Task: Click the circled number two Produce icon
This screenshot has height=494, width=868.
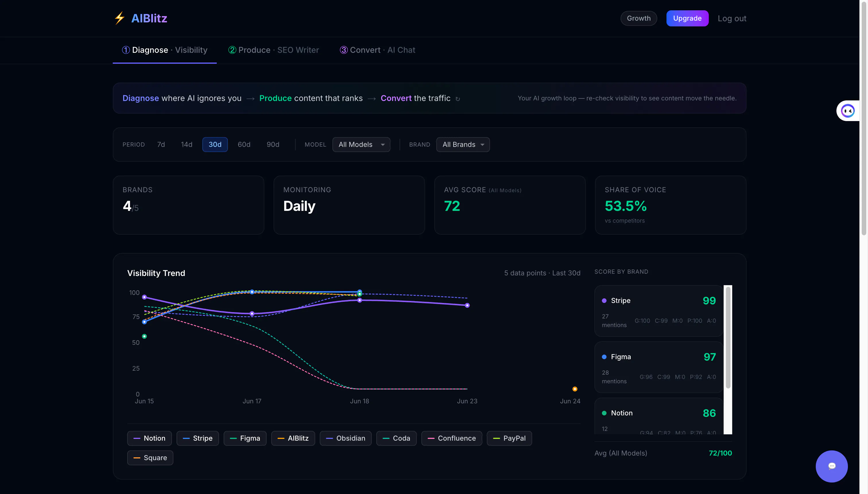Action: (232, 50)
